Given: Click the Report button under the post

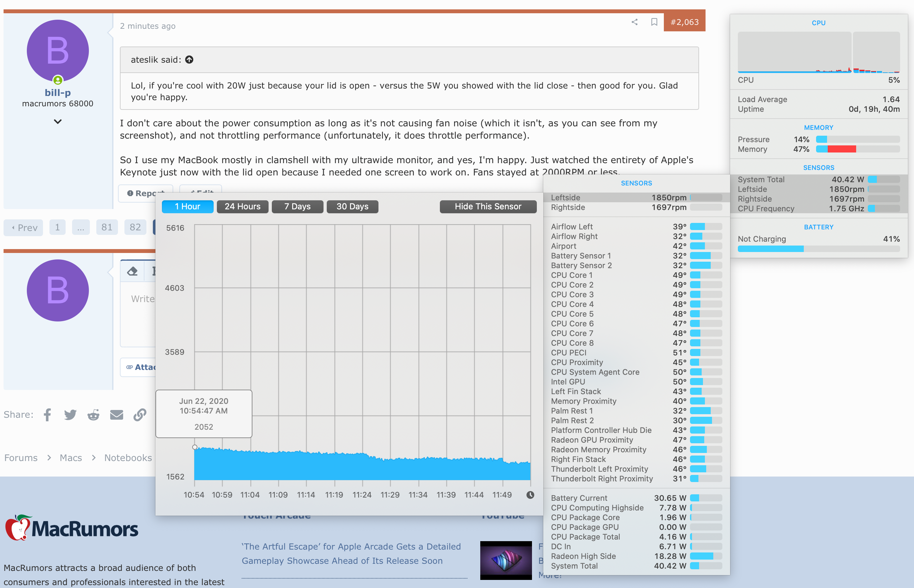Looking at the screenshot, I should (145, 193).
